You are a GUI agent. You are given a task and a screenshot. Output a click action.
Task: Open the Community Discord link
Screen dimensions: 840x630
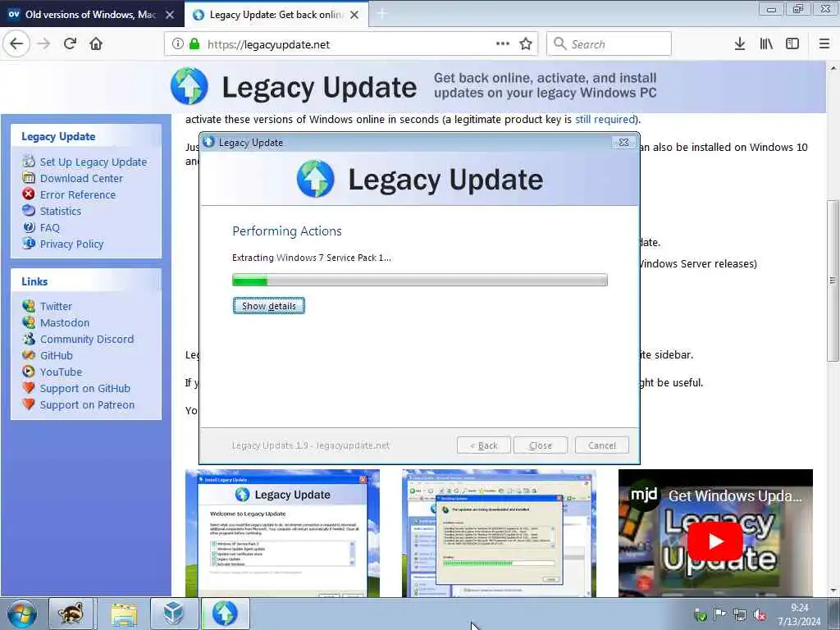click(x=87, y=339)
